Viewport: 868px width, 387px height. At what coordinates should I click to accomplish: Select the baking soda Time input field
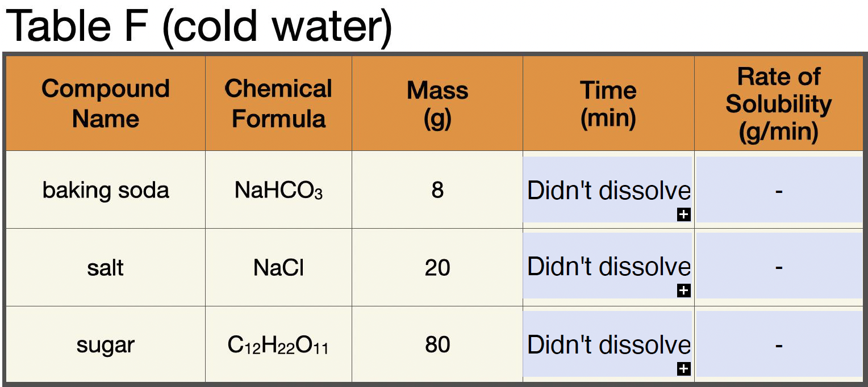tap(608, 190)
